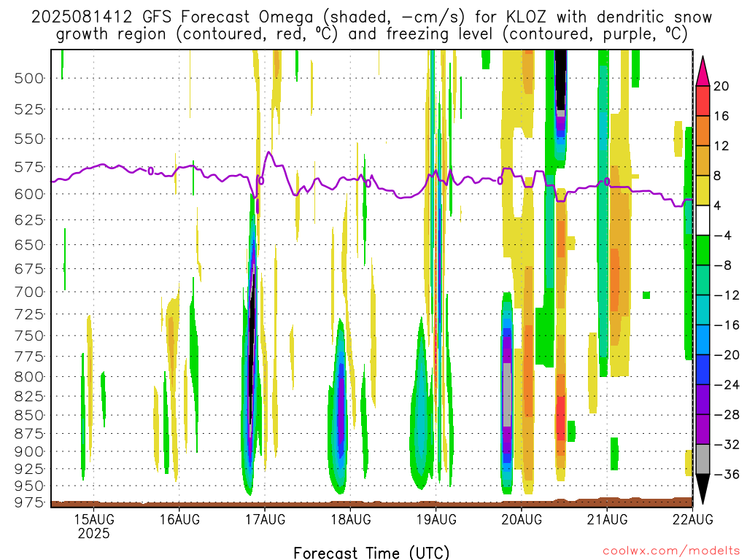Click the 15AUG date label
The image size is (747, 560).
pos(94,519)
